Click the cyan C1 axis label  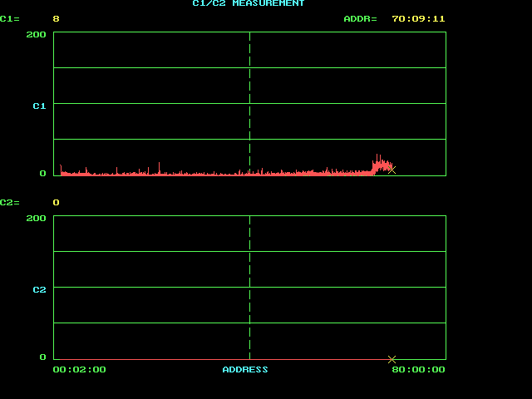(39, 106)
